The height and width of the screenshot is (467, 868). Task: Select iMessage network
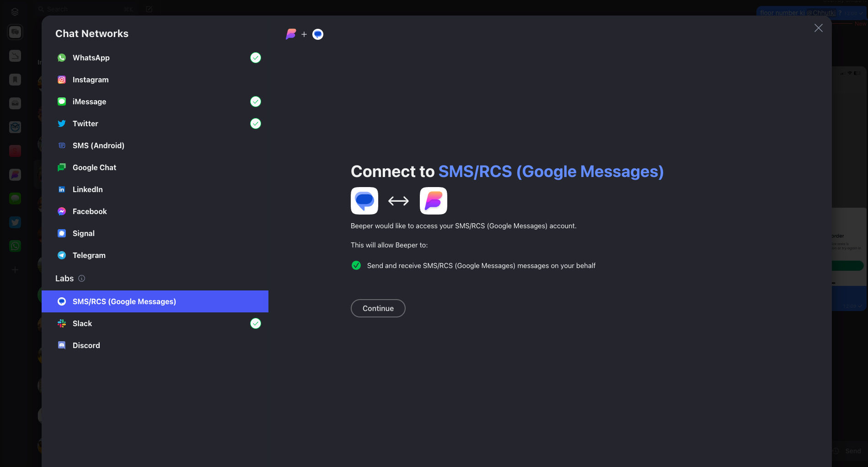coord(155,102)
